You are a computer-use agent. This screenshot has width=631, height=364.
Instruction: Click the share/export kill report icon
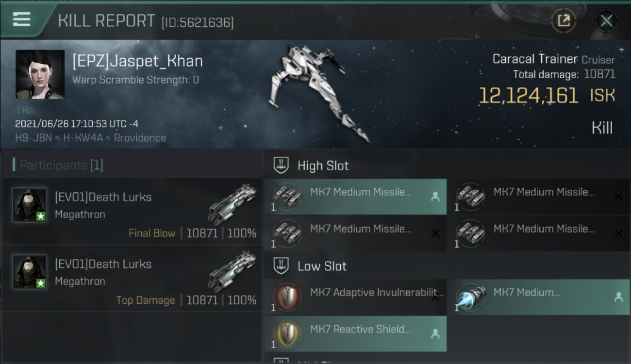(564, 21)
